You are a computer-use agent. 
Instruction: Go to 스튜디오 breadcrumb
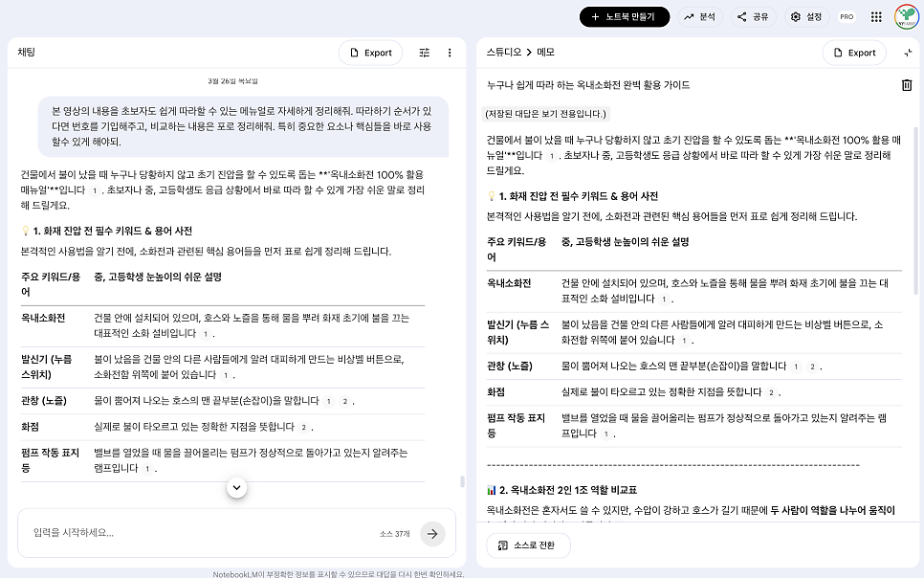[504, 52]
